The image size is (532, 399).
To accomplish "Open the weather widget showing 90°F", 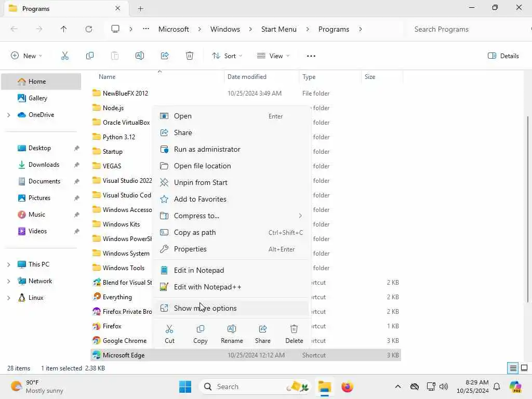I will click(x=37, y=387).
